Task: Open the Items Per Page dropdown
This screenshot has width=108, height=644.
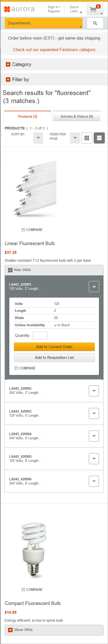Action: [x=75, y=138]
